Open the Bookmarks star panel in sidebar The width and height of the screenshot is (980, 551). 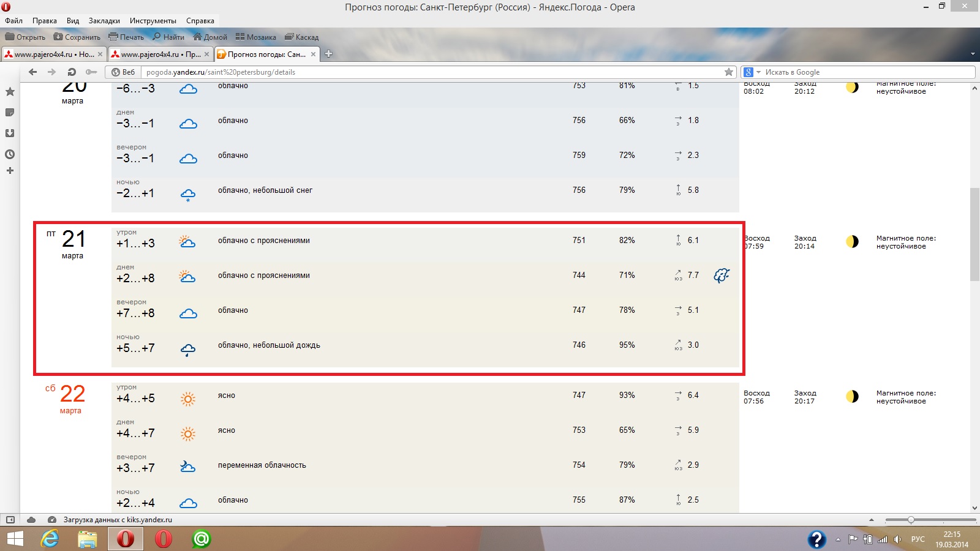pos(10,92)
